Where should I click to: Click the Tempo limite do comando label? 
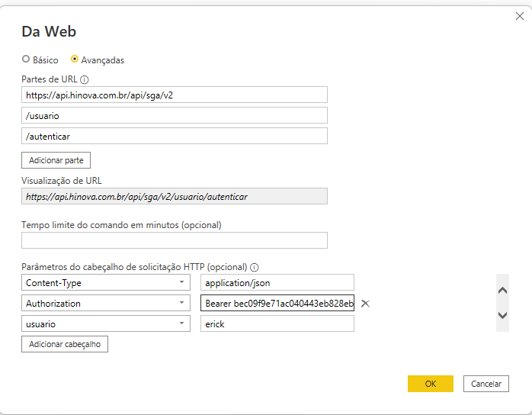click(x=121, y=225)
